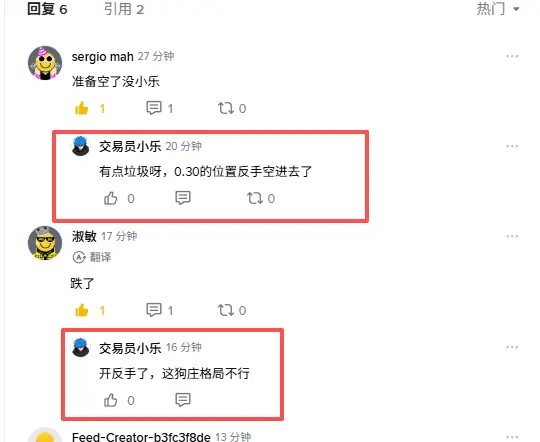Like 交易员小乐's 20-minute-old reply
540x442 pixels.
coord(111,198)
